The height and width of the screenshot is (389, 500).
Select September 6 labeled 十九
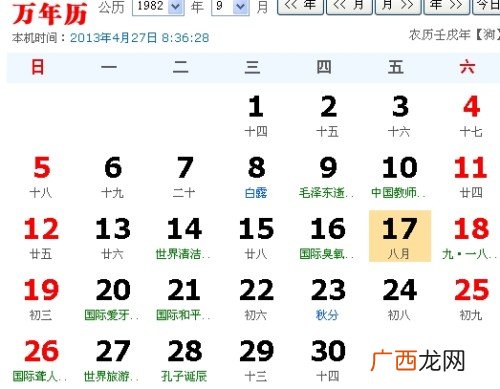113,177
